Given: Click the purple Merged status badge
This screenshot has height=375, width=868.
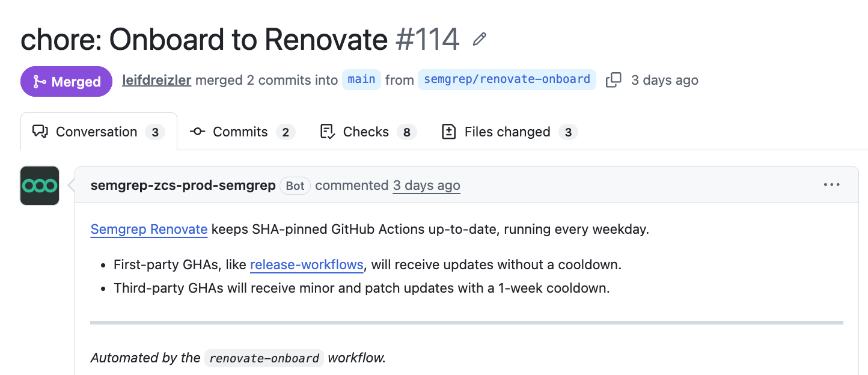Looking at the screenshot, I should 66,81.
